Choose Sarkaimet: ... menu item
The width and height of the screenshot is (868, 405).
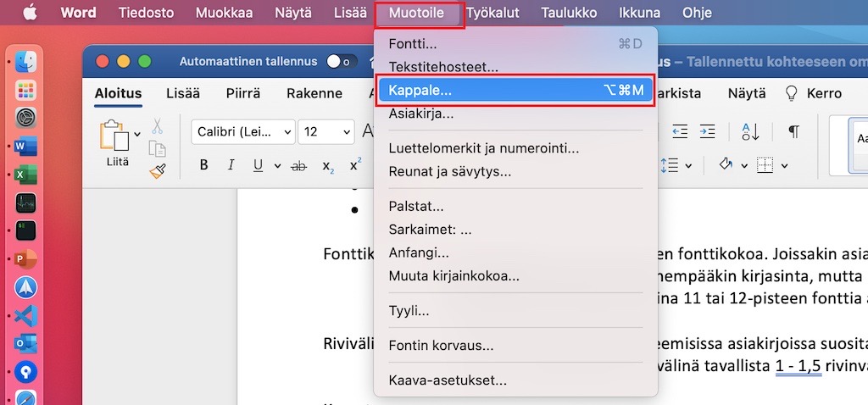coord(515,230)
